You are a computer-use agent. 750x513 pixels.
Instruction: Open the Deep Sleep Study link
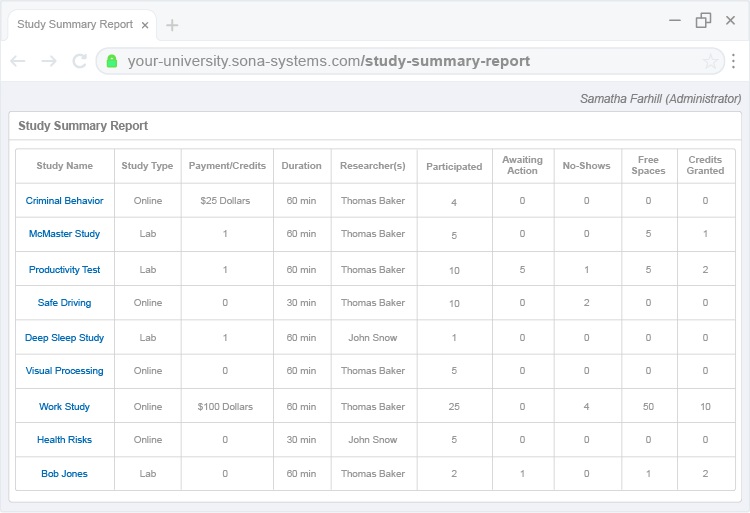(x=64, y=338)
